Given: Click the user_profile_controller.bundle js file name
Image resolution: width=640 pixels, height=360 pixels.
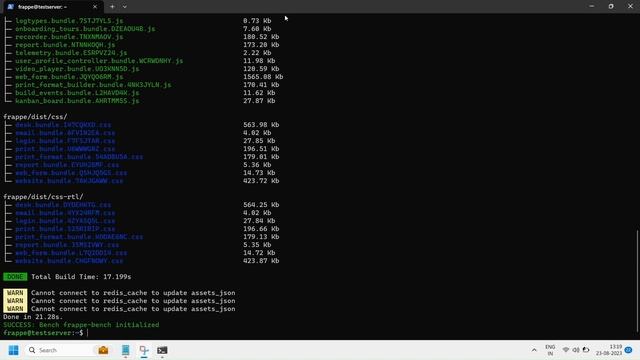Looking at the screenshot, I should click(x=99, y=61).
